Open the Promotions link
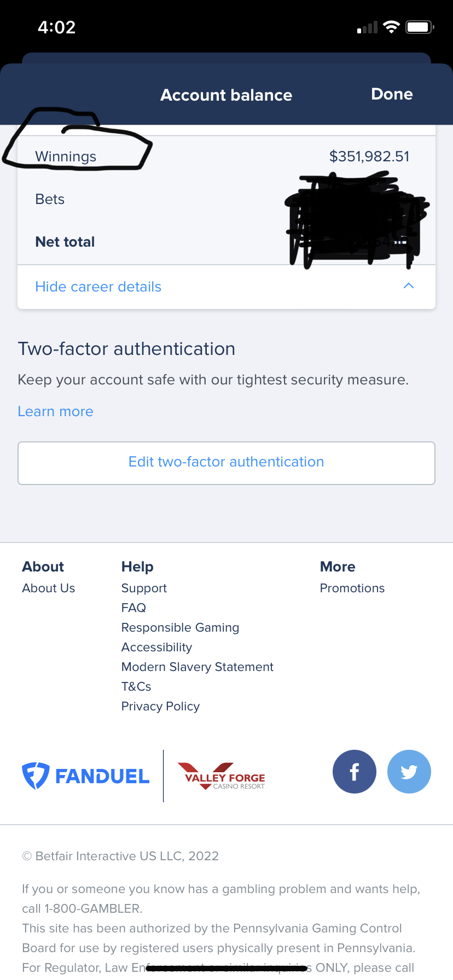453x980 pixels. (352, 588)
